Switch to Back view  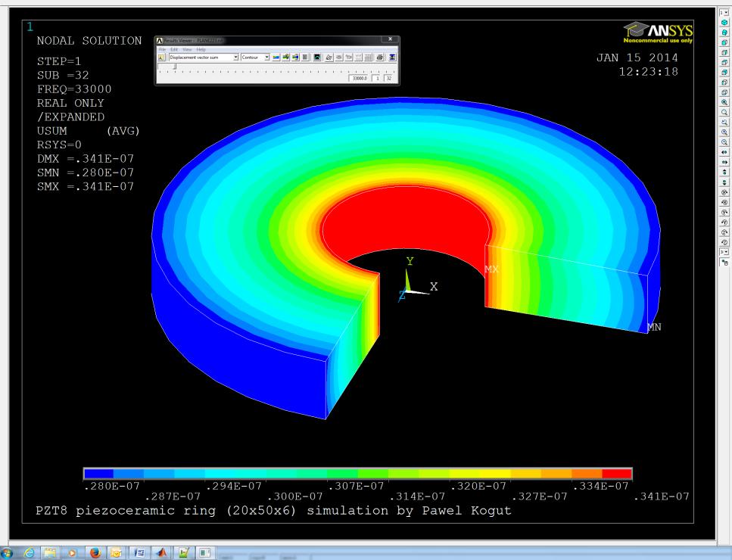click(x=724, y=73)
